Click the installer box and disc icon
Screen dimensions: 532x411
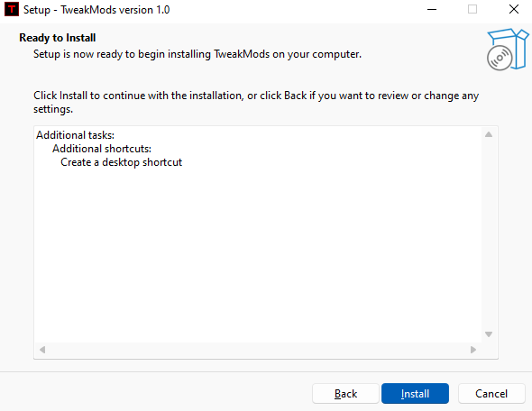click(508, 50)
